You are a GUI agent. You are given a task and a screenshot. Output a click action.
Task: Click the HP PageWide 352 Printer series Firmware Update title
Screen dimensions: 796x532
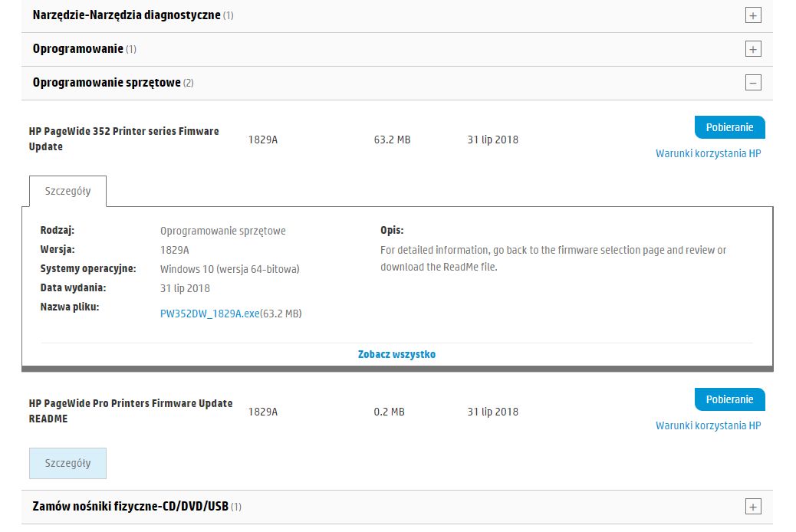click(123, 139)
